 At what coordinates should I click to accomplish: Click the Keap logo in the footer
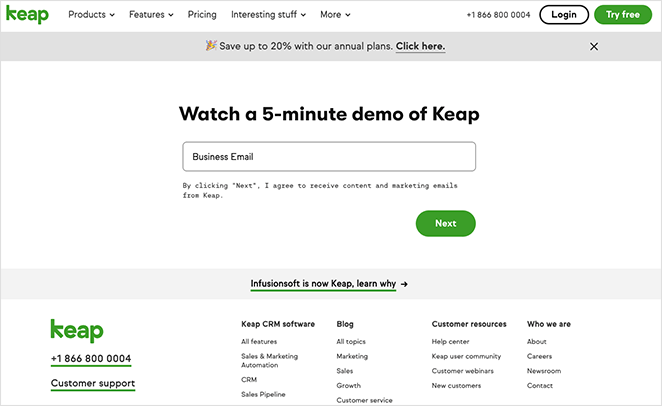(x=77, y=331)
